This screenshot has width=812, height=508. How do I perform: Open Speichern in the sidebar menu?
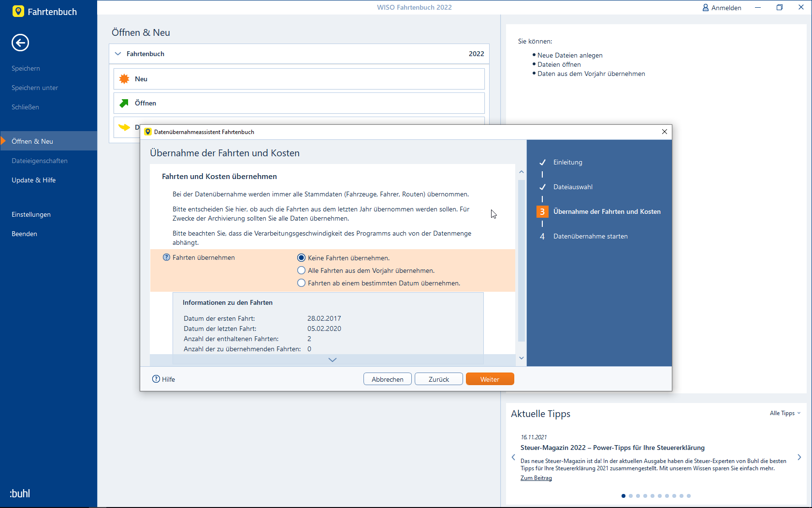tap(26, 68)
